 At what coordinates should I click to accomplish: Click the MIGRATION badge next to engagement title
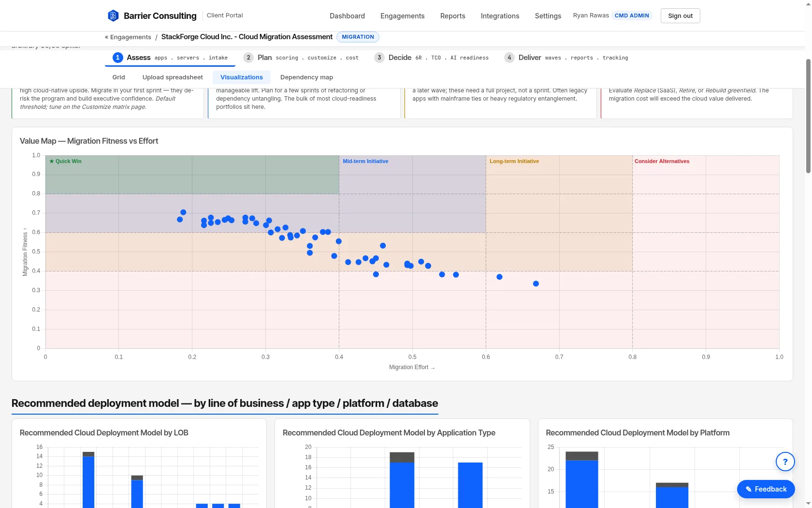tap(358, 37)
